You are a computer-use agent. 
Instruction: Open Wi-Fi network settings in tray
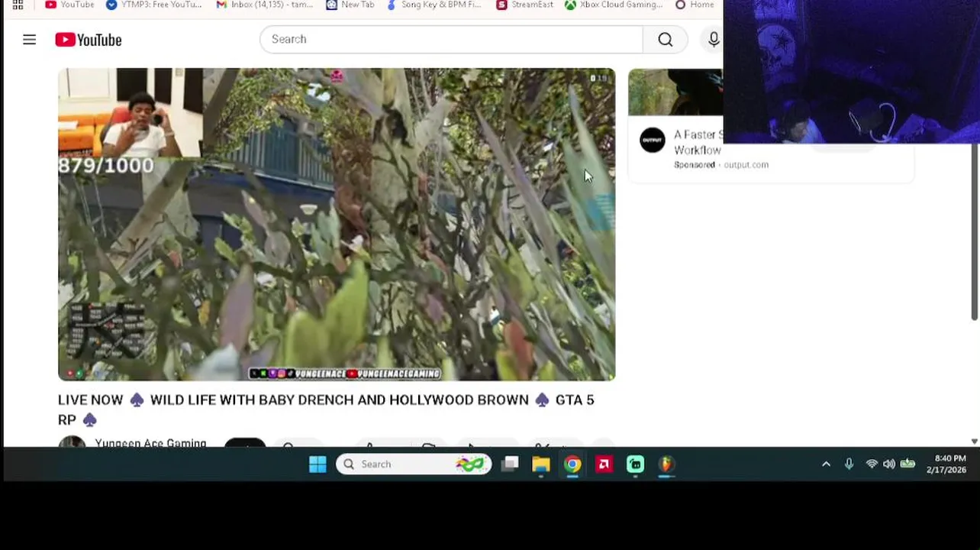click(872, 464)
